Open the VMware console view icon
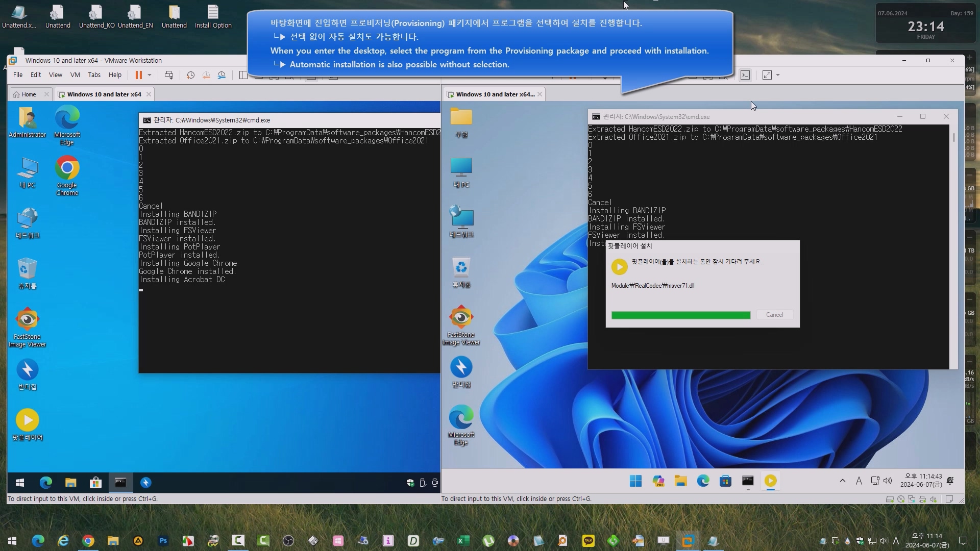Viewport: 980px width, 551px height. click(x=745, y=75)
